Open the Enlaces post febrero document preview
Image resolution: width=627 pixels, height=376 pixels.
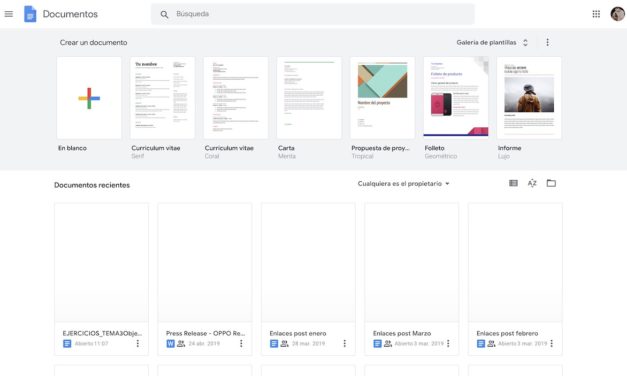pyautogui.click(x=515, y=262)
